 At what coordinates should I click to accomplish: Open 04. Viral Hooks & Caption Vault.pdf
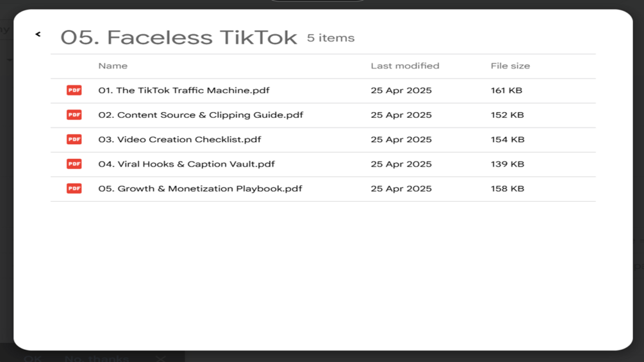[x=186, y=164]
